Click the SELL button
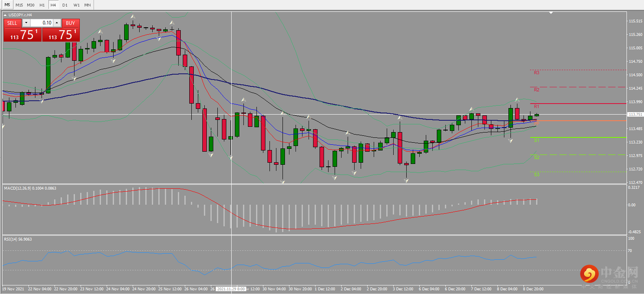The height and width of the screenshot is (294, 644). pyautogui.click(x=12, y=23)
